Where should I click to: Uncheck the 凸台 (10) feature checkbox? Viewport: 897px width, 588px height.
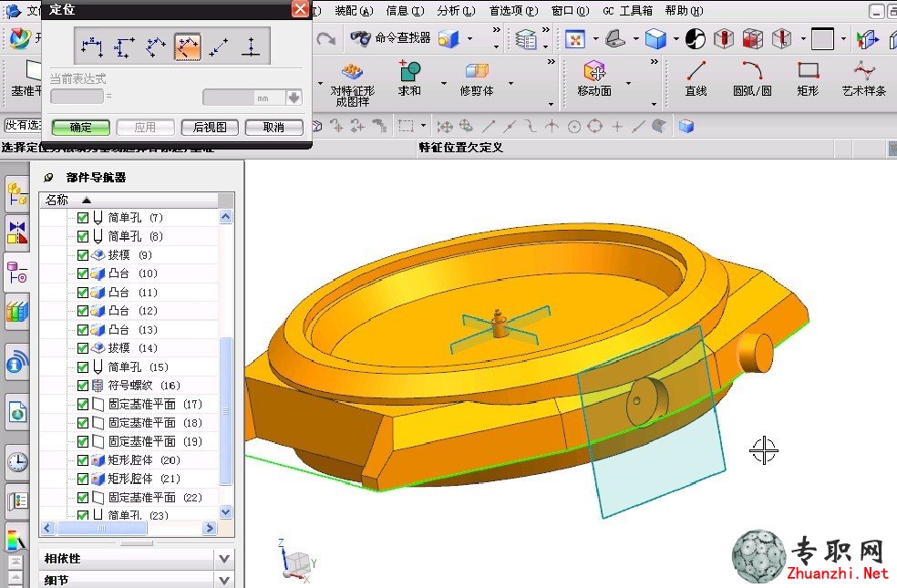point(83,274)
